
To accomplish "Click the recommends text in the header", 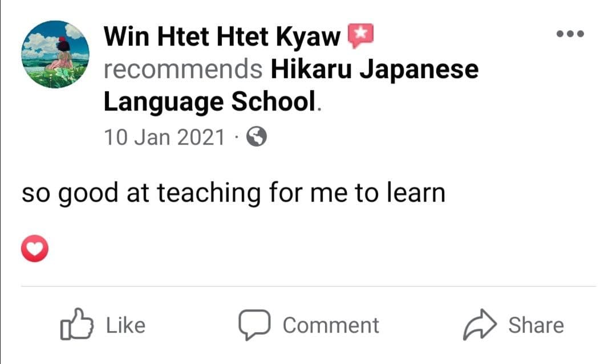I will click(183, 68).
